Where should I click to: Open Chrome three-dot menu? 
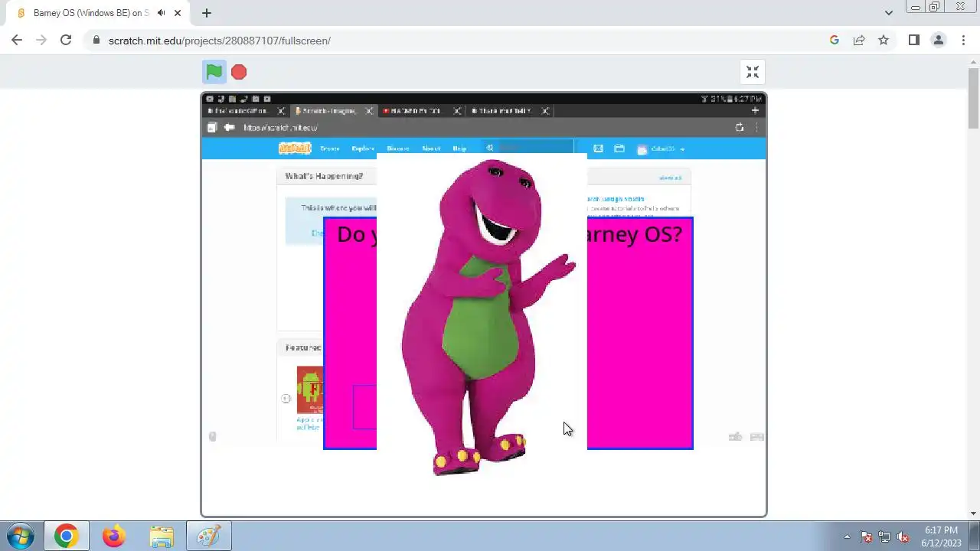coord(963,41)
